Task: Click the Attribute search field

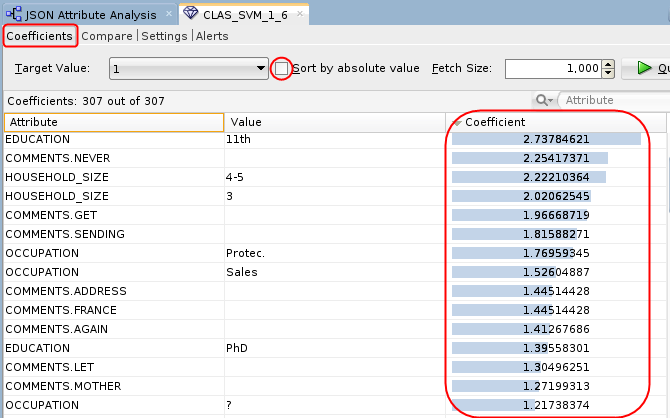Action: (x=614, y=100)
